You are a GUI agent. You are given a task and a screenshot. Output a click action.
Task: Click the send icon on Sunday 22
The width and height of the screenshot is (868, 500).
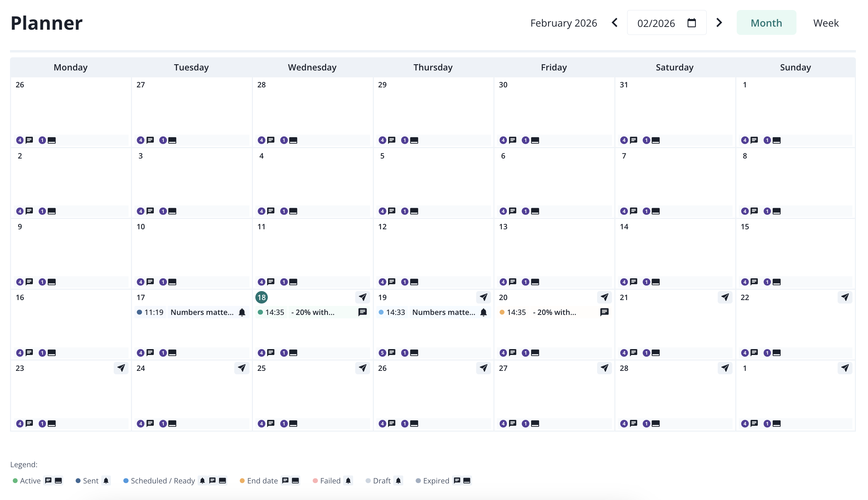(845, 297)
